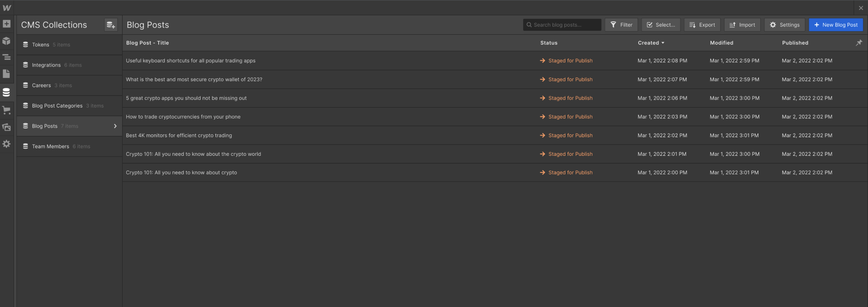Screen dimensions: 868x307
Task: Import blog posts
Action: (742, 25)
